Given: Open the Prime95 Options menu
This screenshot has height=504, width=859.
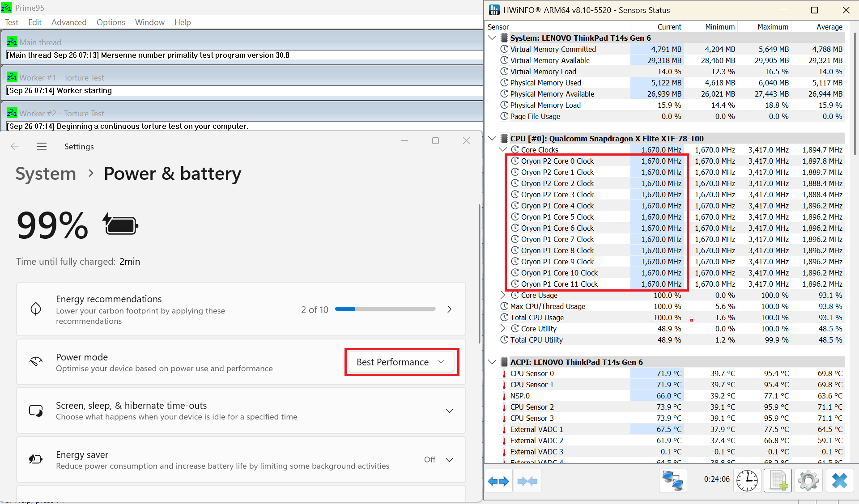Looking at the screenshot, I should pyautogui.click(x=111, y=22).
